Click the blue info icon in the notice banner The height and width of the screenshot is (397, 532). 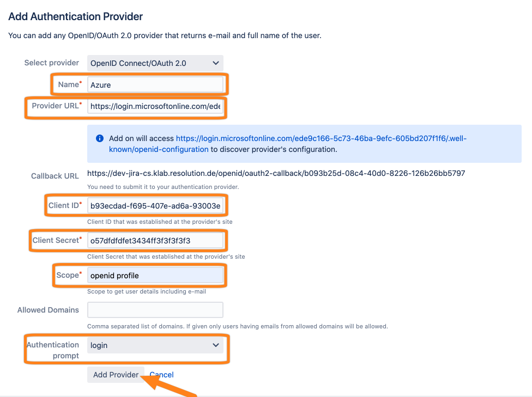(100, 138)
